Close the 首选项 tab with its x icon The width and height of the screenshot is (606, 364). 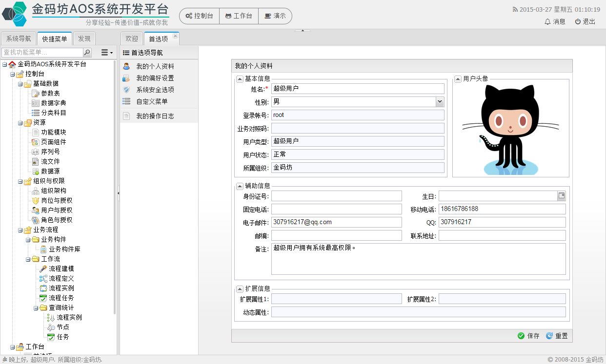point(176,36)
